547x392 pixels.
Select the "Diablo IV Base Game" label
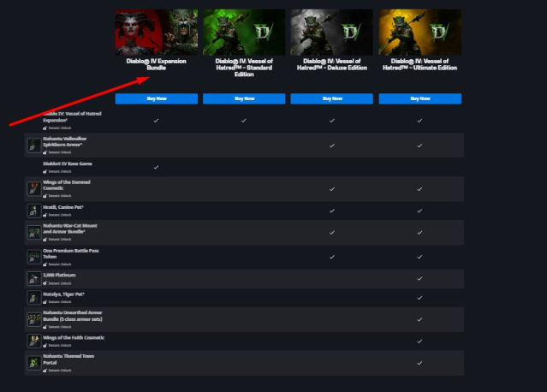point(68,163)
